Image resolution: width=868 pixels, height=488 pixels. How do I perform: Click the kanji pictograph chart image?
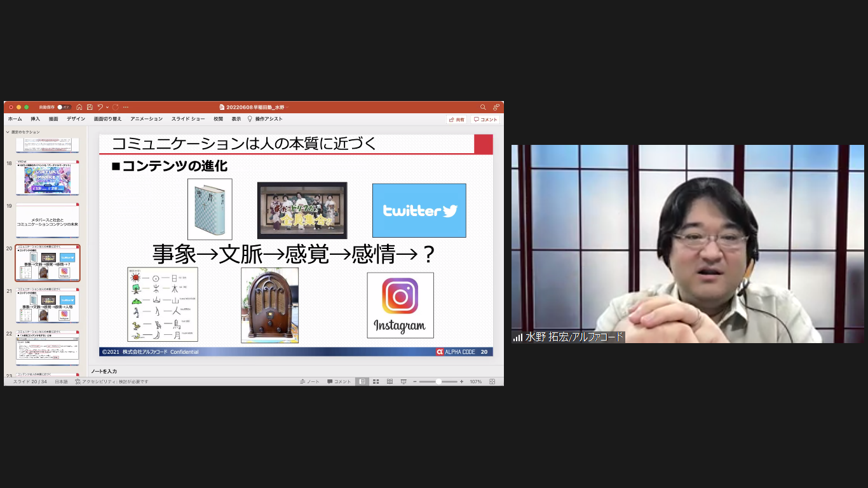pyautogui.click(x=163, y=304)
